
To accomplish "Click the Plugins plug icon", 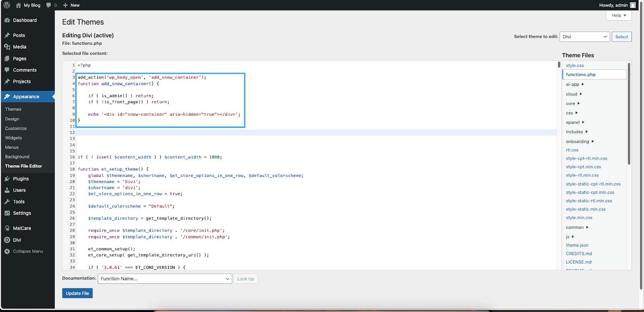I will click(7, 179).
